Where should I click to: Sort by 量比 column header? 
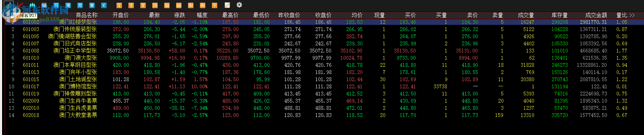click(622, 15)
